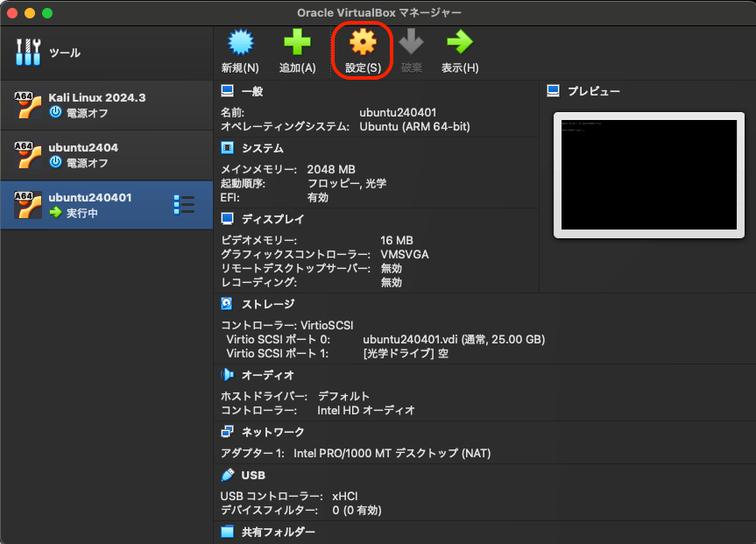Click the Kali Linux power-off status icon
The width and height of the screenshot is (756, 544).
56,112
